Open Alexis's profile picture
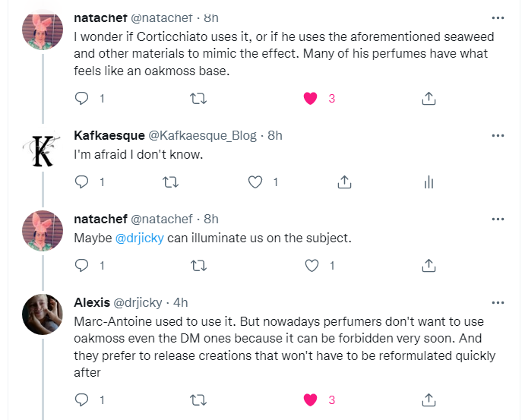 [43, 314]
